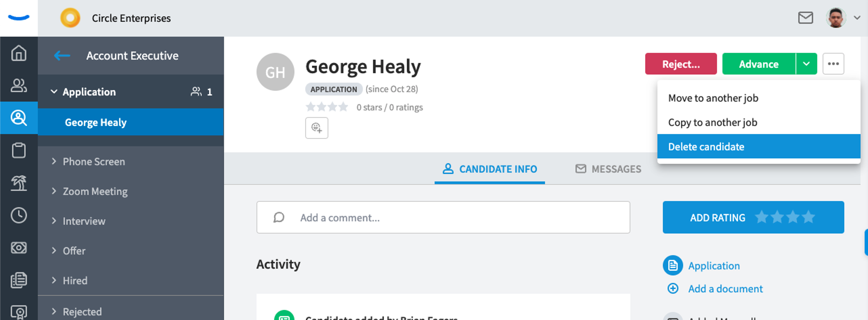Open the palm tree time-off icon
Image resolution: width=868 pixels, height=320 pixels.
point(19,183)
